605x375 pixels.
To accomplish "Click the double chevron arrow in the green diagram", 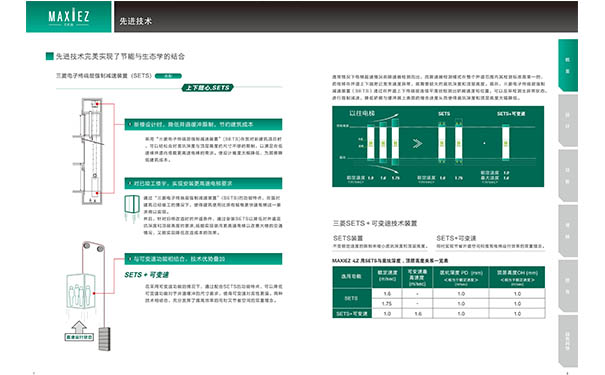I will tap(417, 144).
